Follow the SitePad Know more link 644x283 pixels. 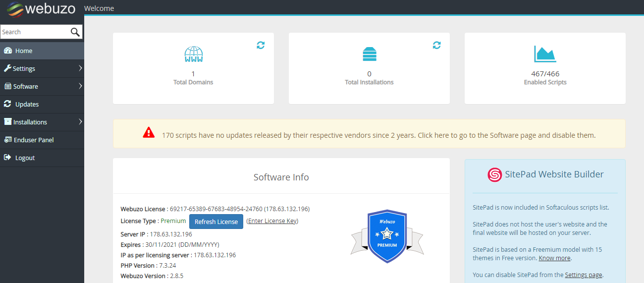[x=554, y=258]
